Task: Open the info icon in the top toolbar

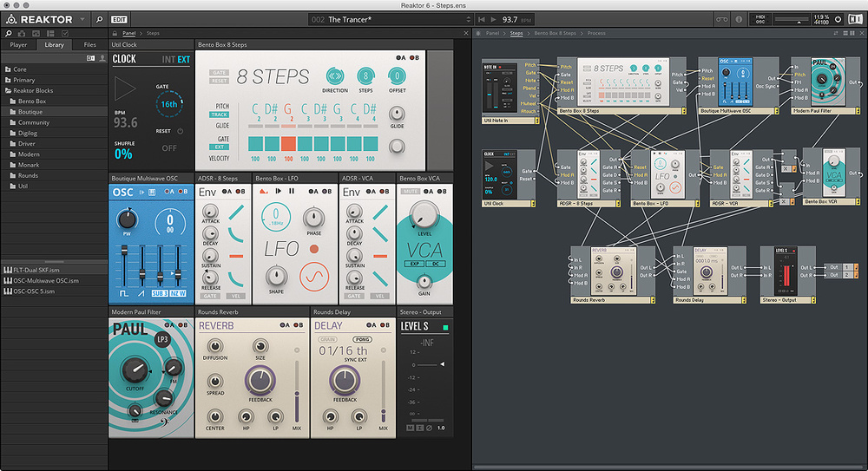Action: point(740,19)
